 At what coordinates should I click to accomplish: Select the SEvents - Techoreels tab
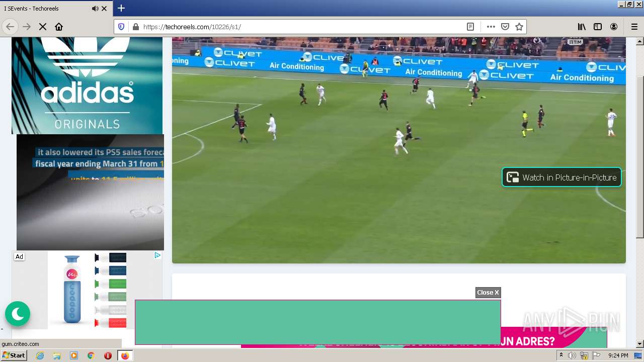click(56, 9)
